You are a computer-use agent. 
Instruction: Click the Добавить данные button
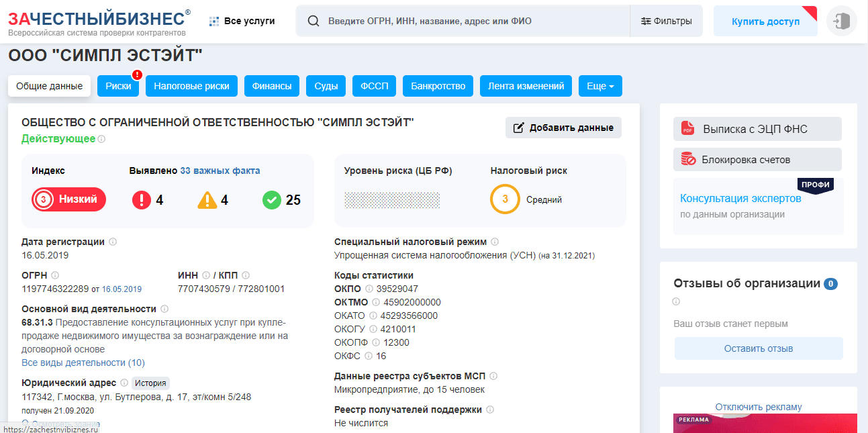pos(563,128)
